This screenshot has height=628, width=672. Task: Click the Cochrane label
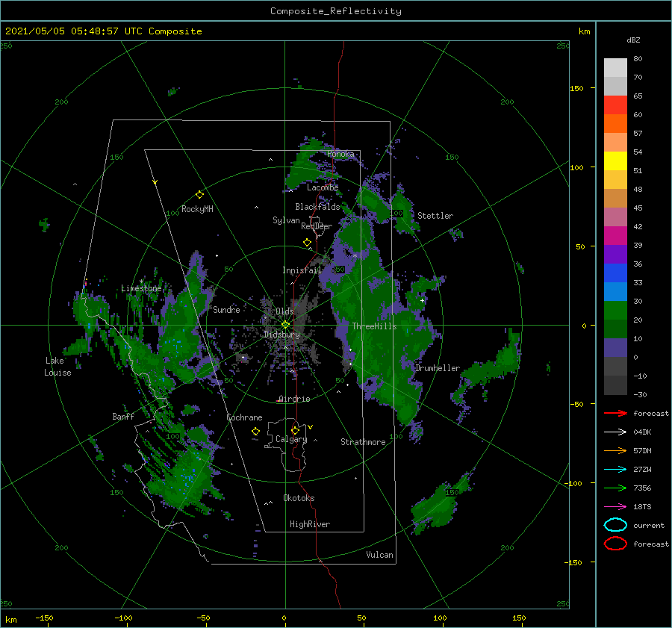click(x=245, y=417)
